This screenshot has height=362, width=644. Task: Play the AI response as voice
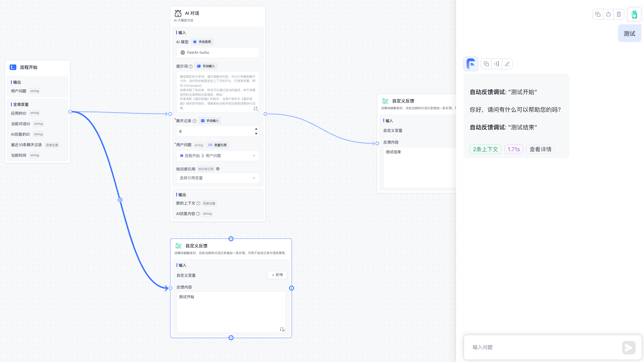click(x=497, y=64)
